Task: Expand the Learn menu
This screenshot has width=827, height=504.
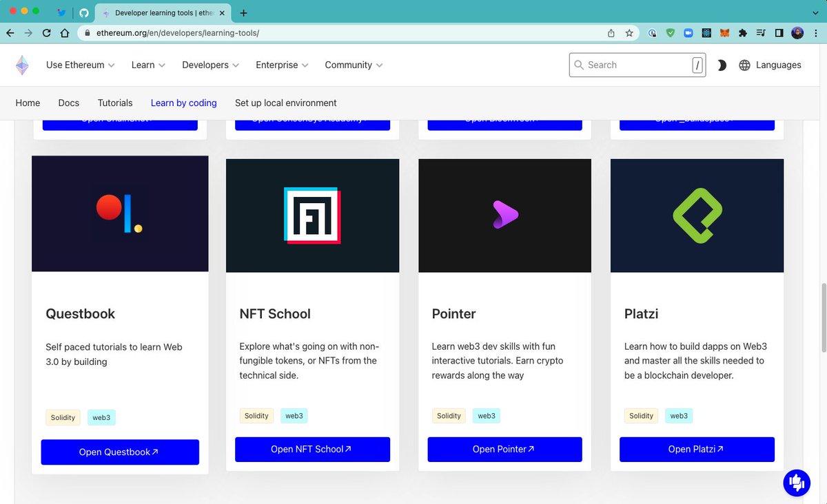Action: [x=148, y=65]
